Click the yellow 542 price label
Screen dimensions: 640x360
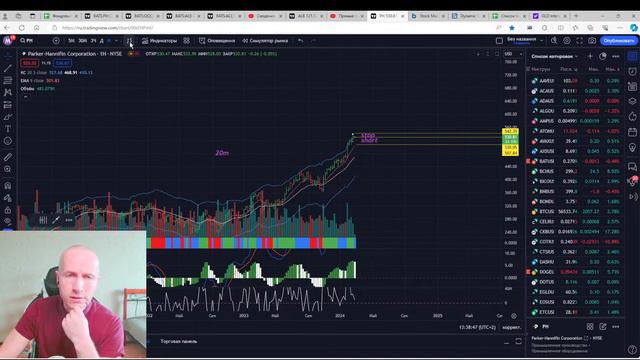click(510, 131)
